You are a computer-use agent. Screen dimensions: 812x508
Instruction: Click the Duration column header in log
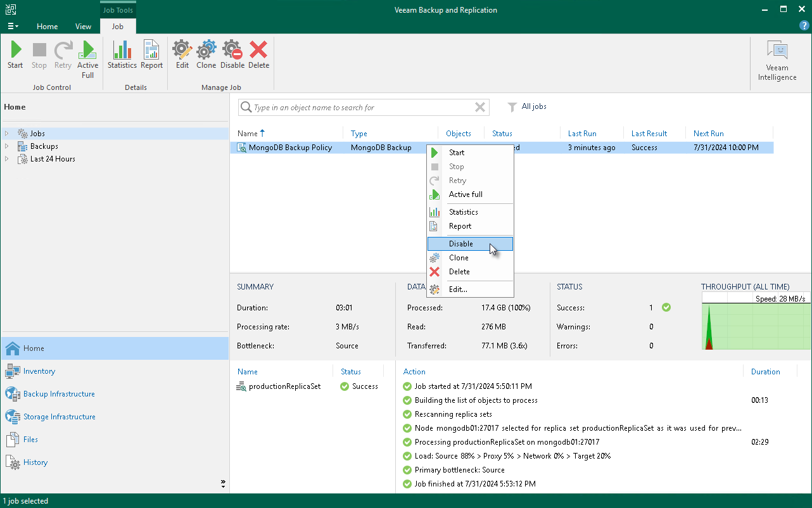765,372
